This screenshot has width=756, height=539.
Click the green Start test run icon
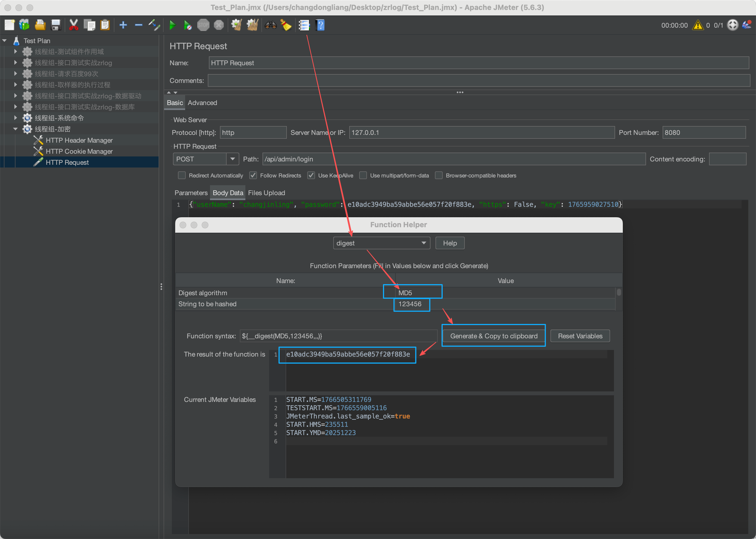click(172, 25)
